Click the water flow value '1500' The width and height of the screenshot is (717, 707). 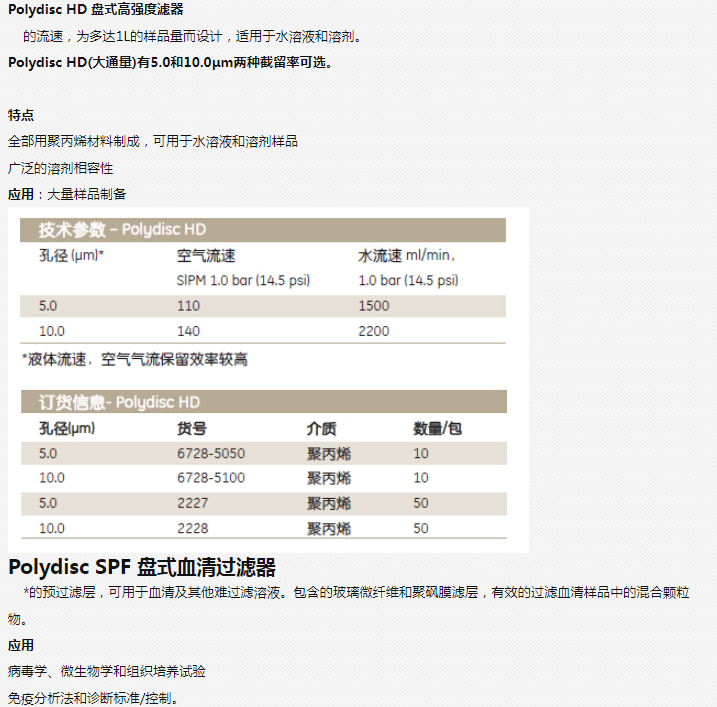click(x=374, y=305)
